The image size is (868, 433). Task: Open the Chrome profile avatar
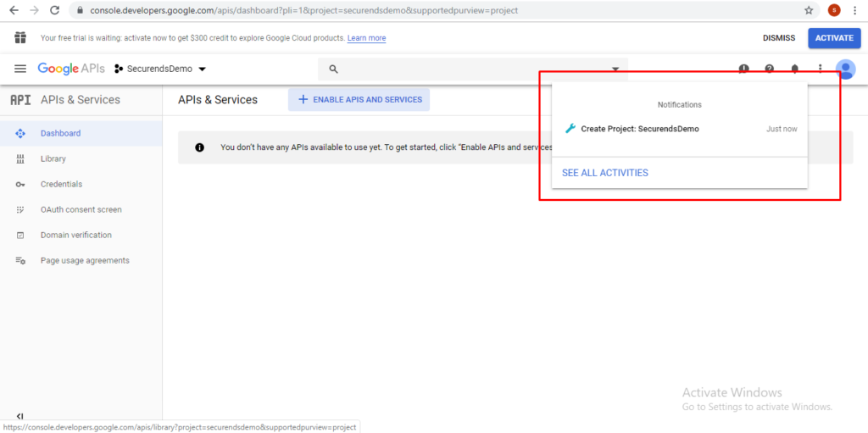(x=834, y=10)
